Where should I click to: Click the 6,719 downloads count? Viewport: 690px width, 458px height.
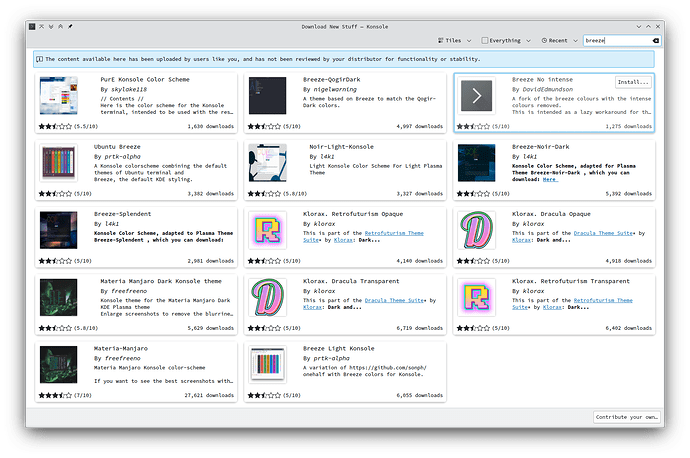click(x=419, y=328)
